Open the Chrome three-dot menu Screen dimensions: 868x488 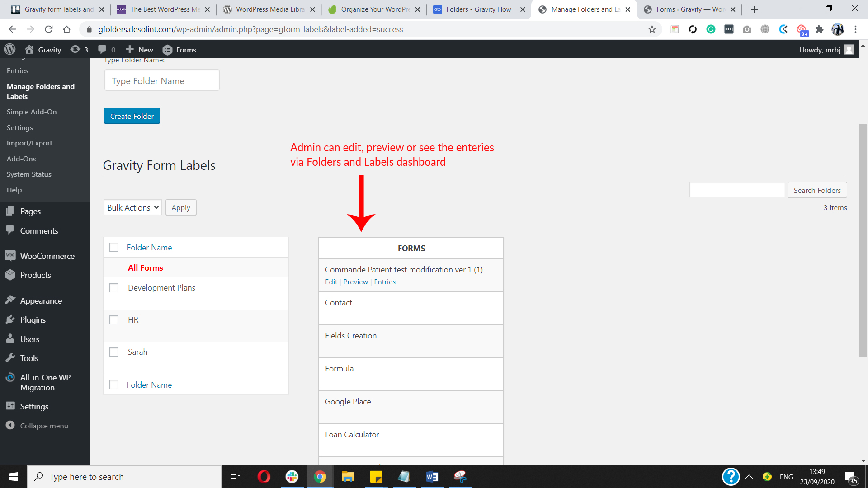(x=855, y=29)
